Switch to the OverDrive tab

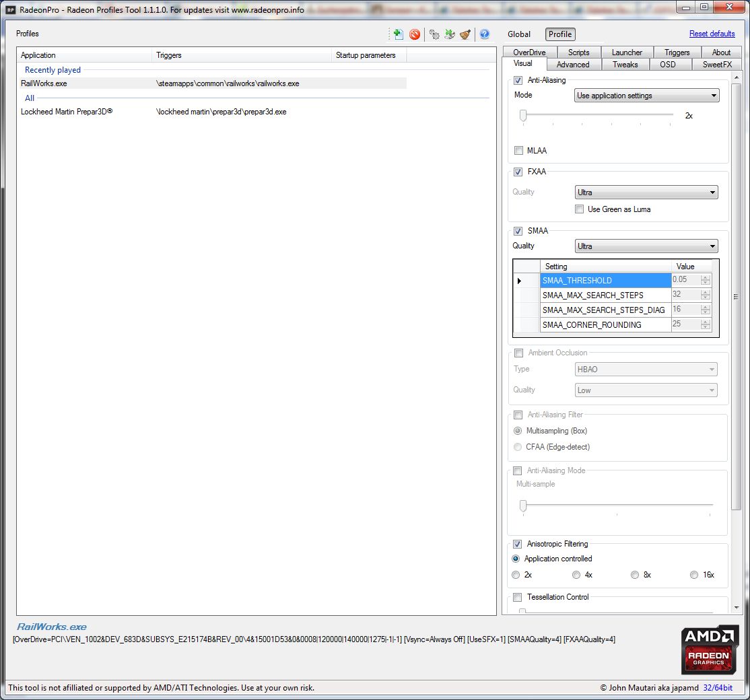529,53
